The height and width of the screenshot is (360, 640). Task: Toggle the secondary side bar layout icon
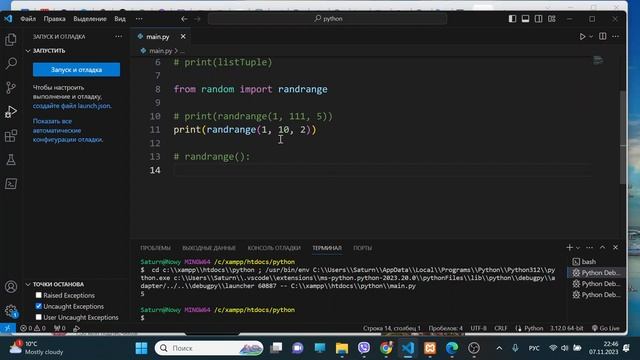click(538, 19)
